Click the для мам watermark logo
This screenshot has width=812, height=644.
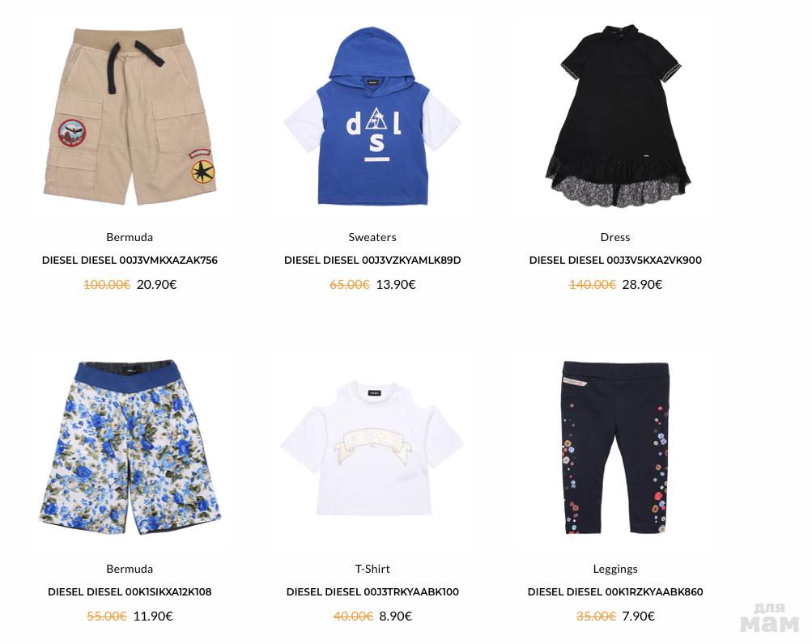770,617
